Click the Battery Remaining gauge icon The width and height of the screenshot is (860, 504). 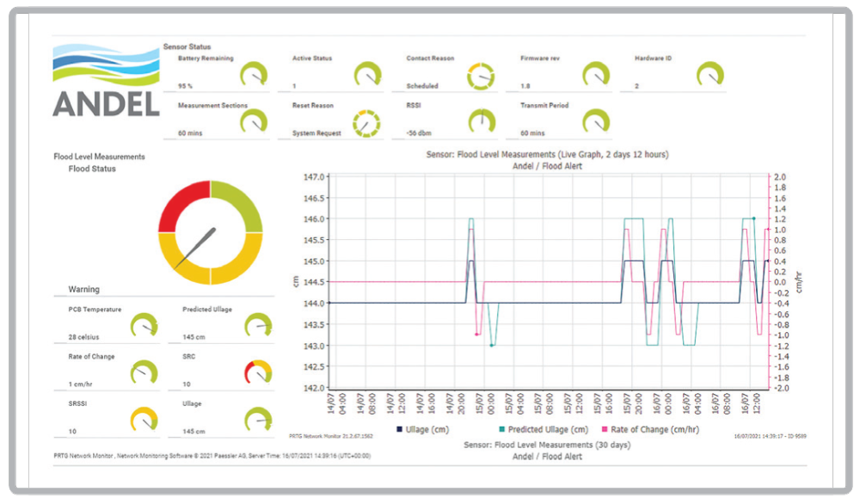click(x=253, y=75)
